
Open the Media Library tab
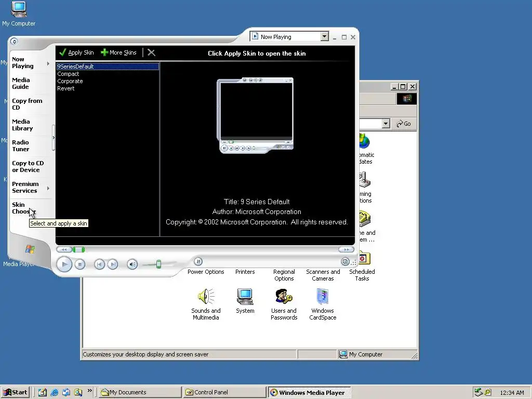[x=22, y=125]
